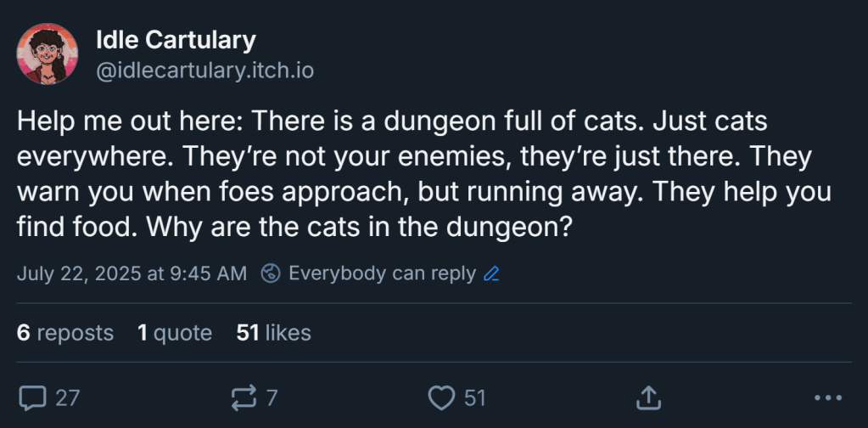Click the like count 51 beside heart
This screenshot has width=868, height=428.
[474, 397]
